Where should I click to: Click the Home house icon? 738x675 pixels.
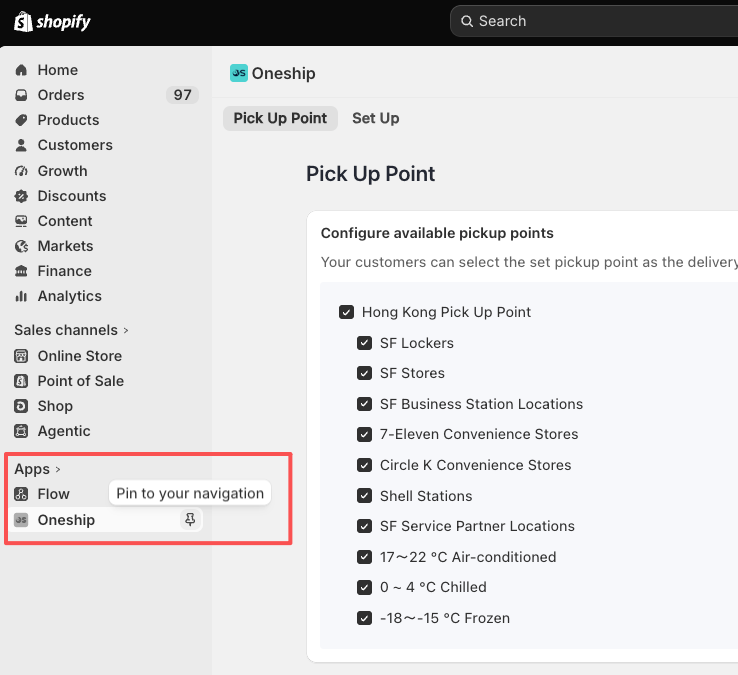(x=21, y=70)
